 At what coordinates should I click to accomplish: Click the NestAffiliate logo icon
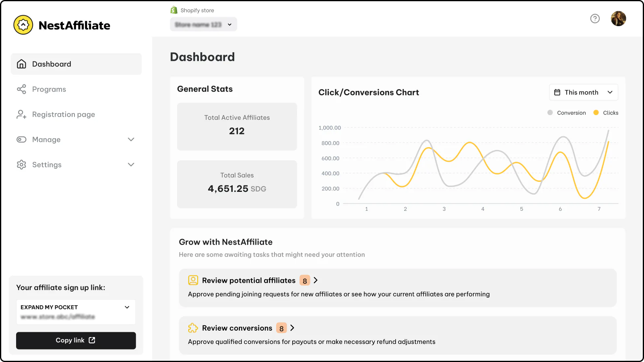tap(23, 25)
